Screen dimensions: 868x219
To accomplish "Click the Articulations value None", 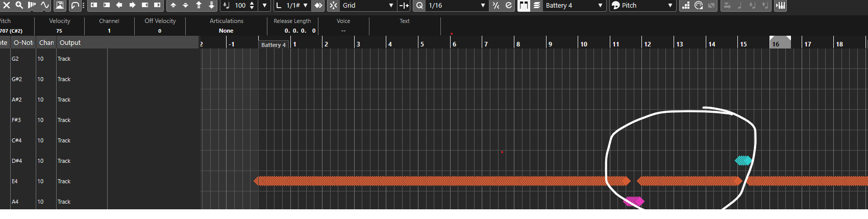I will click(x=226, y=31).
